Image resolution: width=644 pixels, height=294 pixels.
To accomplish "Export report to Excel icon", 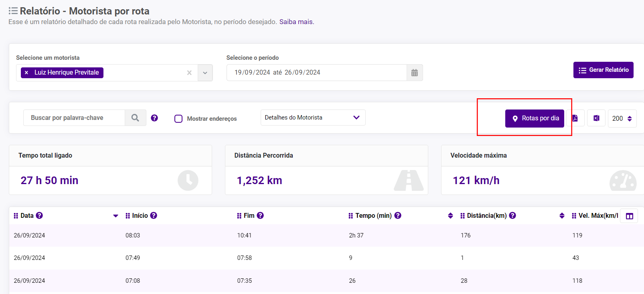I will click(596, 118).
